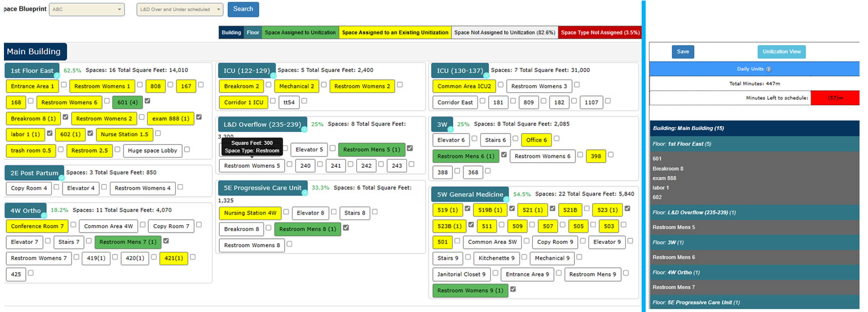This screenshot has width=868, height=312.
Task: Click the circle icon on L&D Overflow header
Action: 304,129
